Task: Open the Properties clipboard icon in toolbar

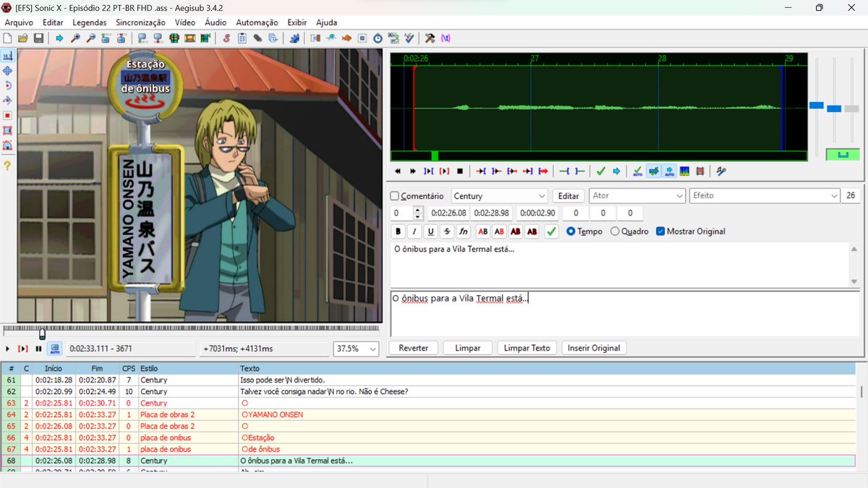Action: pyautogui.click(x=242, y=38)
